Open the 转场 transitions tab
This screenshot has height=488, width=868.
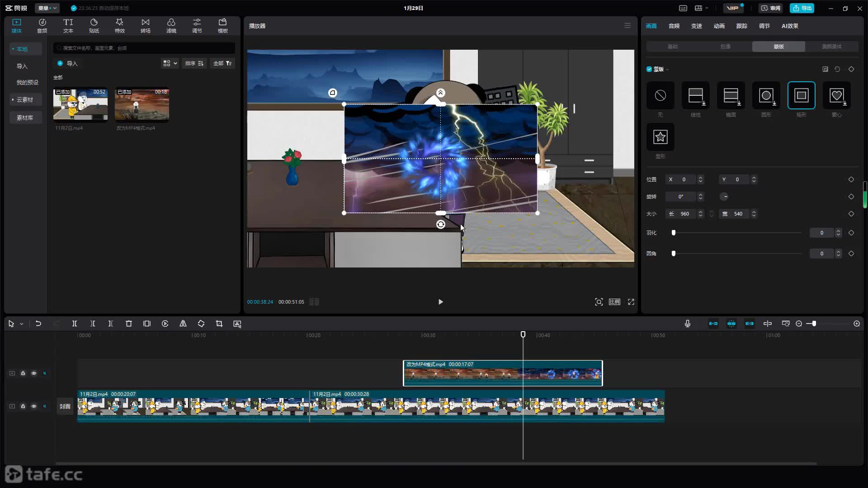pyautogui.click(x=145, y=26)
